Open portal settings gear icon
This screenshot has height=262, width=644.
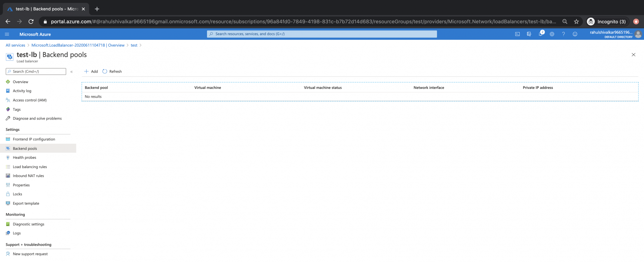point(552,34)
